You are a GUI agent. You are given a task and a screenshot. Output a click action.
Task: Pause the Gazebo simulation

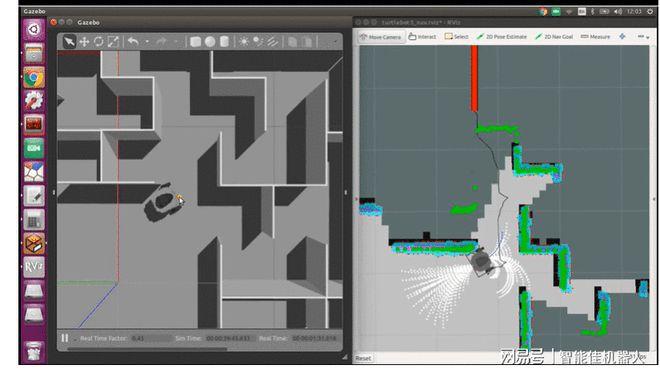point(65,338)
